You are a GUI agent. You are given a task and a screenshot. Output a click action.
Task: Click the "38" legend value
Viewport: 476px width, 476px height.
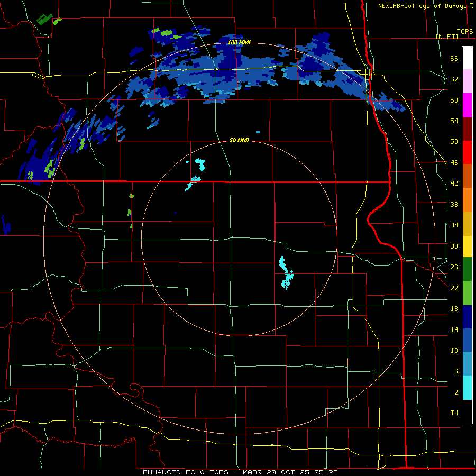click(454, 204)
